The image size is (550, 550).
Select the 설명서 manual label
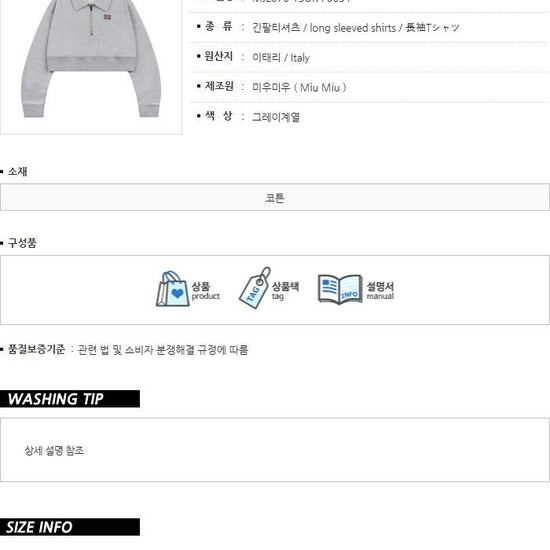point(380,290)
